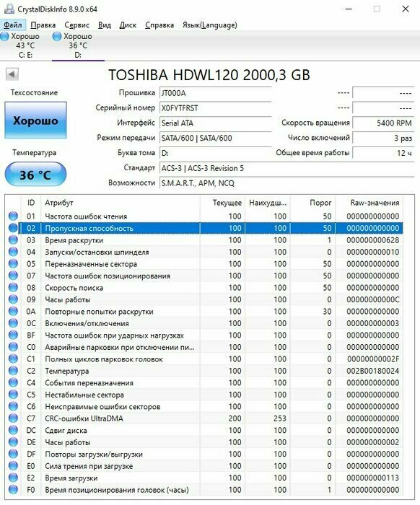Open the Файл menu

[13, 25]
